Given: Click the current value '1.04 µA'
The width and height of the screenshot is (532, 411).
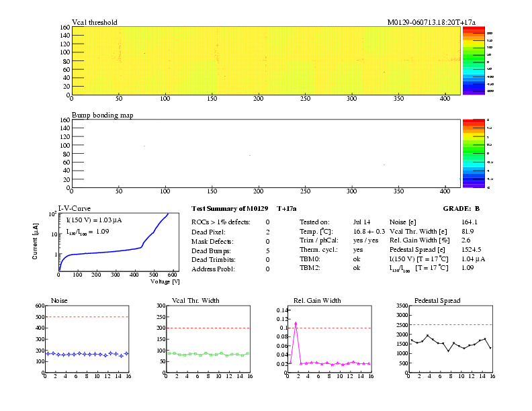Looking at the screenshot, I should [474, 259].
